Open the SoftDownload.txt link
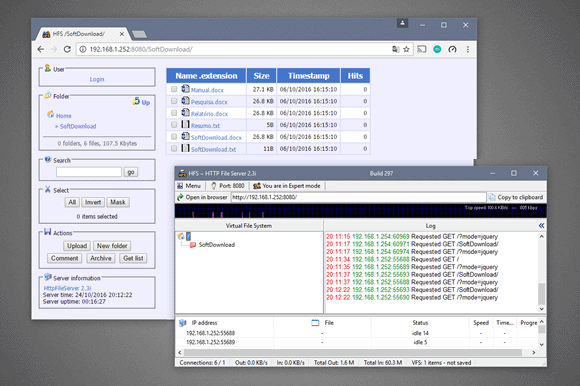Image resolution: width=580 pixels, height=386 pixels. 213,149
